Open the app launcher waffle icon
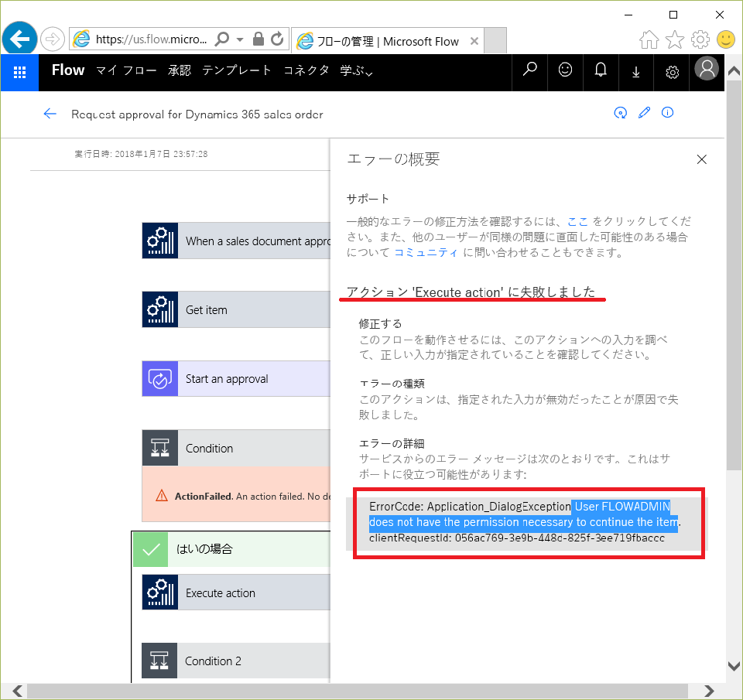 click(x=19, y=73)
